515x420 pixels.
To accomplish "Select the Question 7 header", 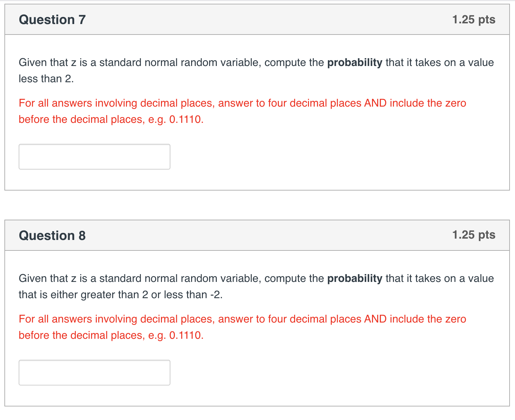I will 52,20.
